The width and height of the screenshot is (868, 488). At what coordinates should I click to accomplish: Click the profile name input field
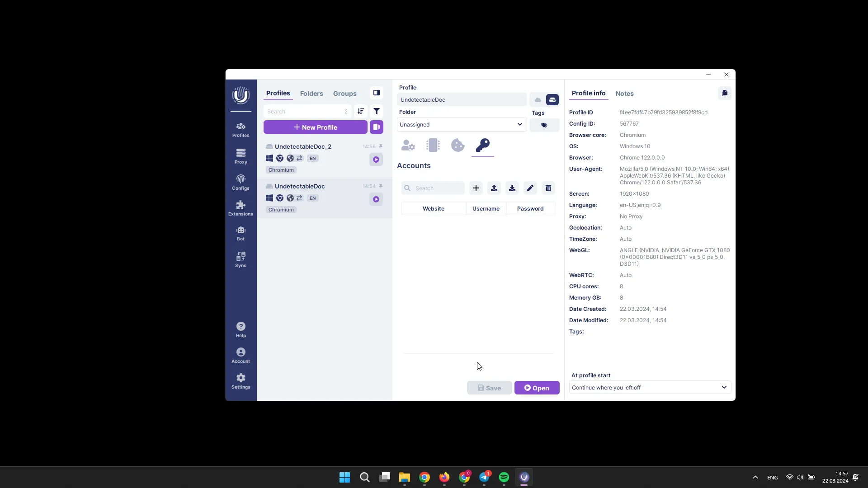coord(462,99)
